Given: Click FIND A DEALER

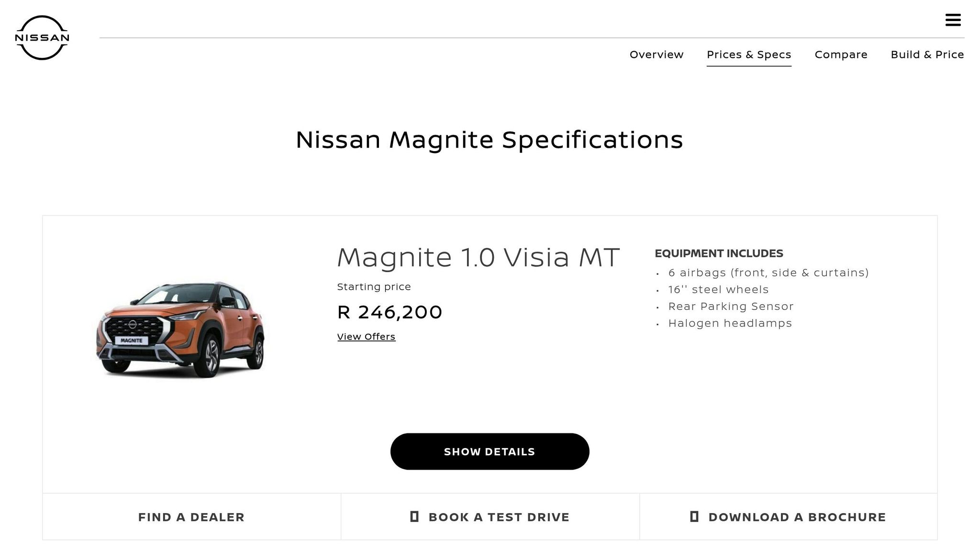Looking at the screenshot, I should (191, 517).
